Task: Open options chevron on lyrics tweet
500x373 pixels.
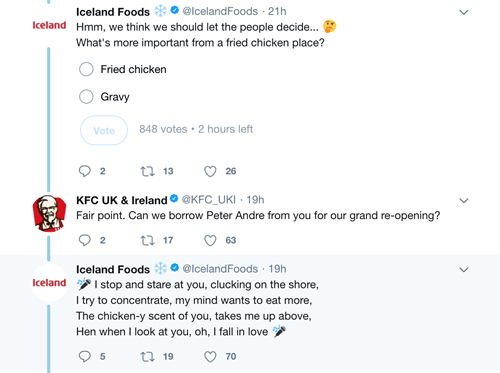Action: [464, 269]
